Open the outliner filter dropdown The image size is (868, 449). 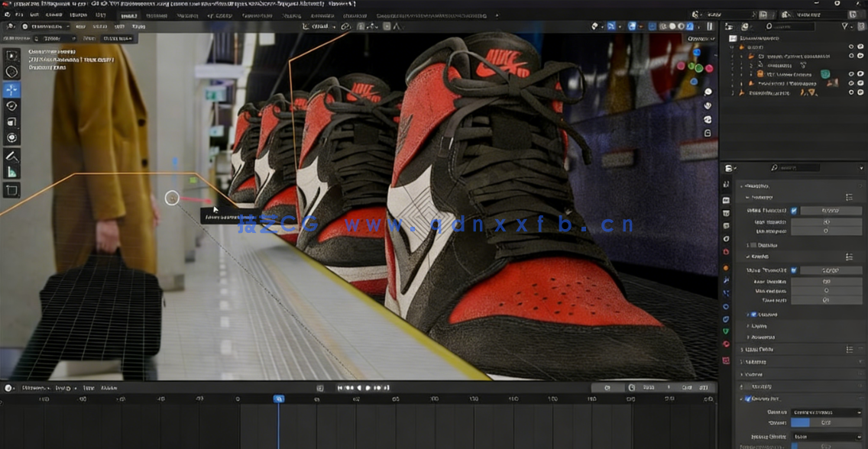point(847,26)
